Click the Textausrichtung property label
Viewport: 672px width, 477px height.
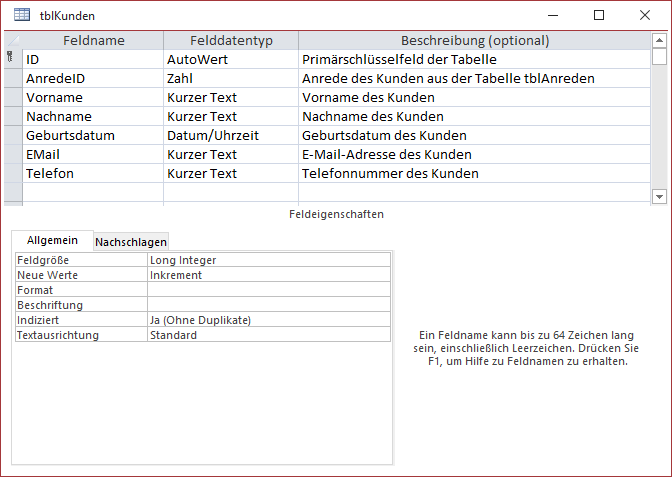coord(81,335)
